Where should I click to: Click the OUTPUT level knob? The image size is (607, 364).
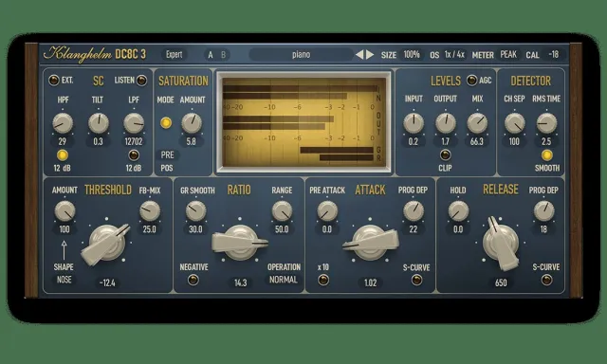(x=446, y=123)
